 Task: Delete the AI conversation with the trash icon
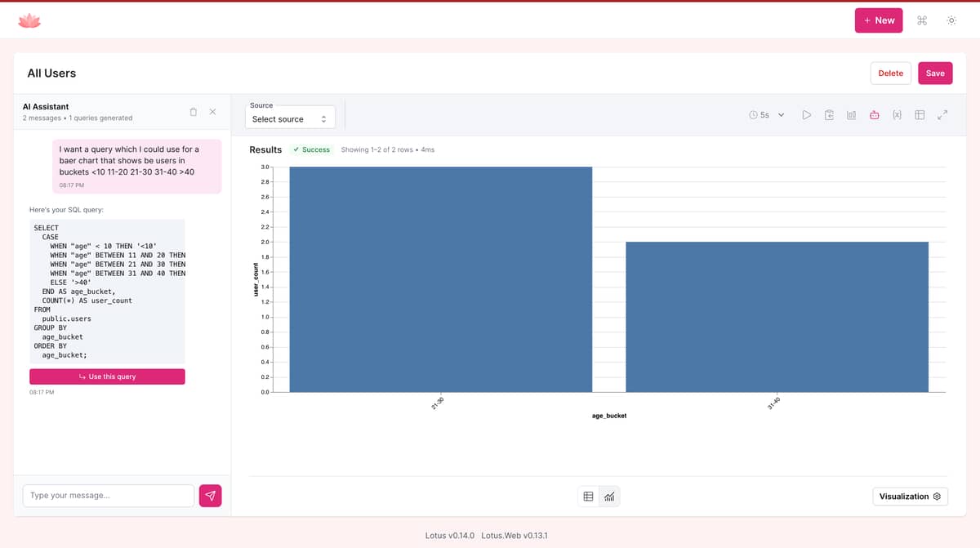tap(193, 112)
